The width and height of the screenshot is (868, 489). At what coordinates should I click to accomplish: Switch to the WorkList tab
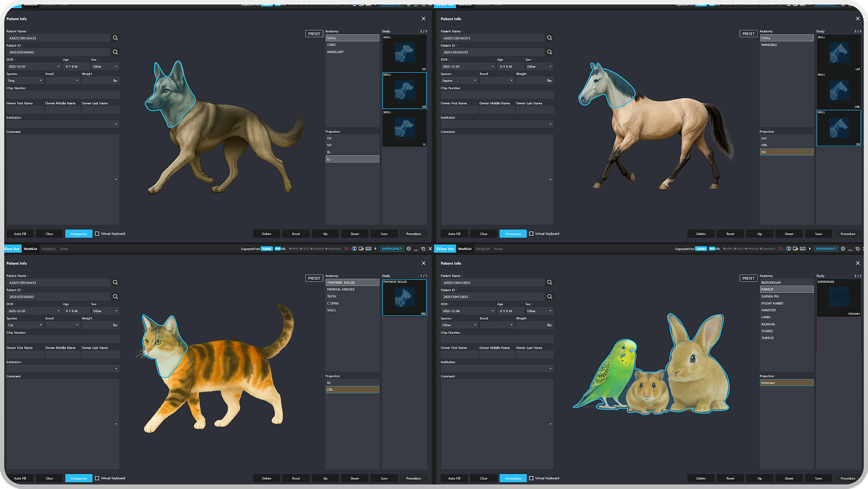click(32, 248)
